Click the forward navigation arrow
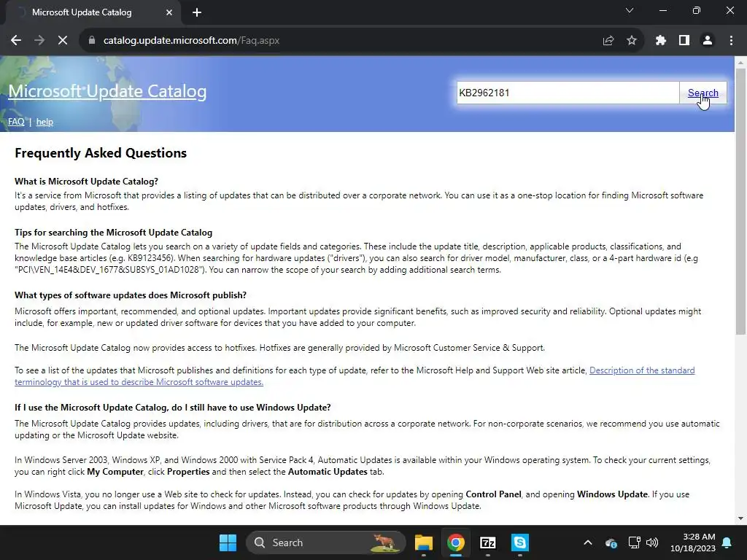This screenshot has height=560, width=747. click(x=39, y=41)
